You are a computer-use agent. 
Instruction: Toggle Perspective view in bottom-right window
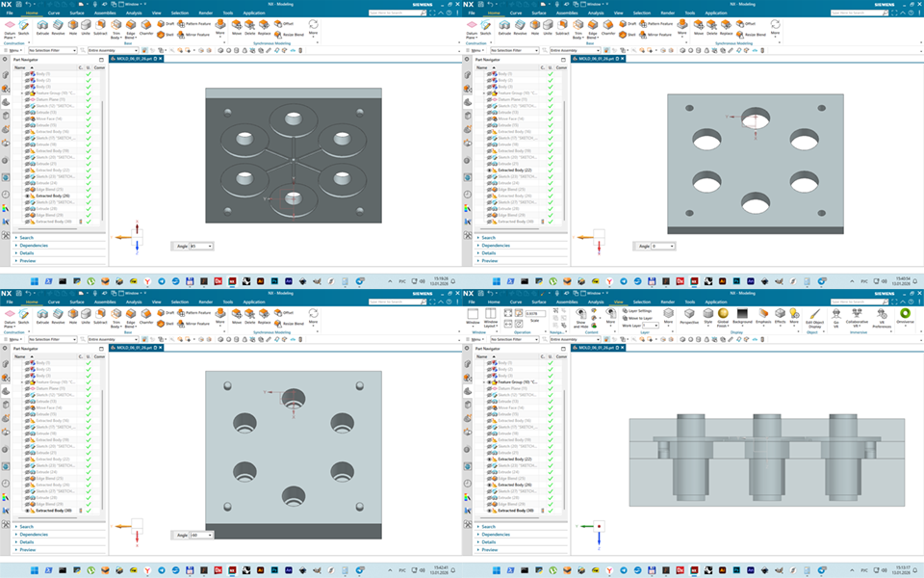(689, 316)
